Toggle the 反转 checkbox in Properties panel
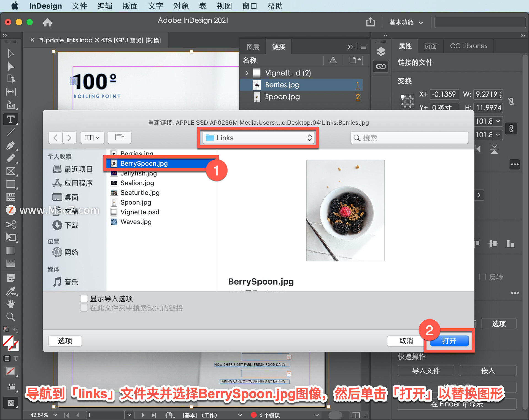This screenshot has height=420, width=529. pos(482,277)
